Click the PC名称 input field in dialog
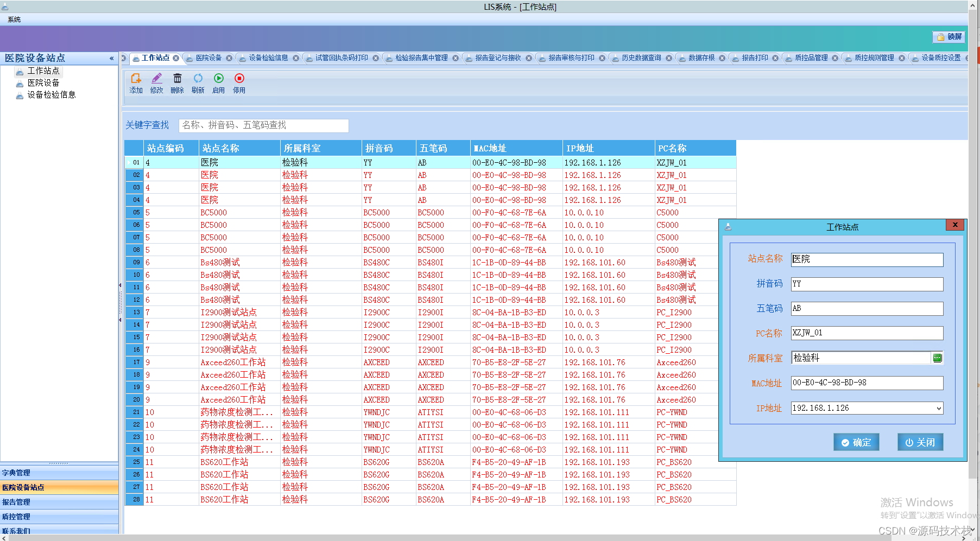This screenshot has width=980, height=541. 867,333
